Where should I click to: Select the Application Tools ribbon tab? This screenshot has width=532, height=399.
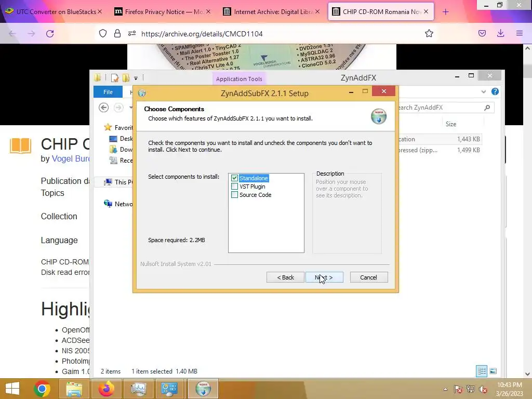click(239, 79)
